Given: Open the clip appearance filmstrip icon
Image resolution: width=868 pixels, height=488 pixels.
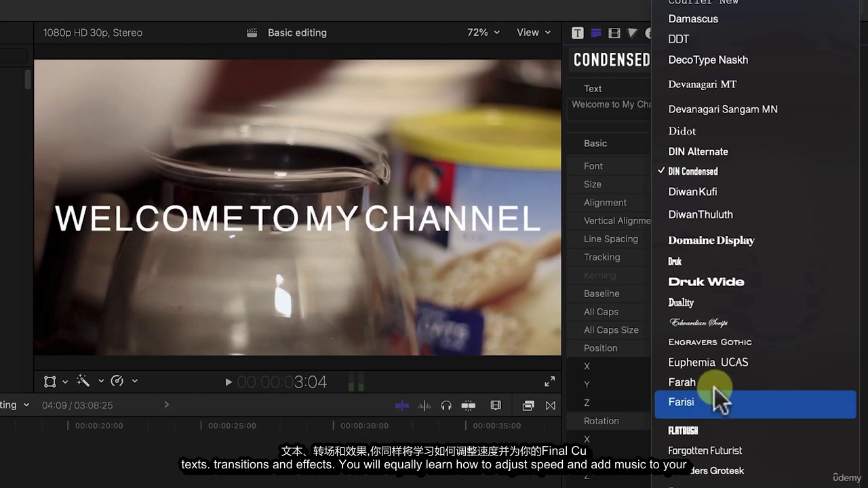Looking at the screenshot, I should (496, 405).
